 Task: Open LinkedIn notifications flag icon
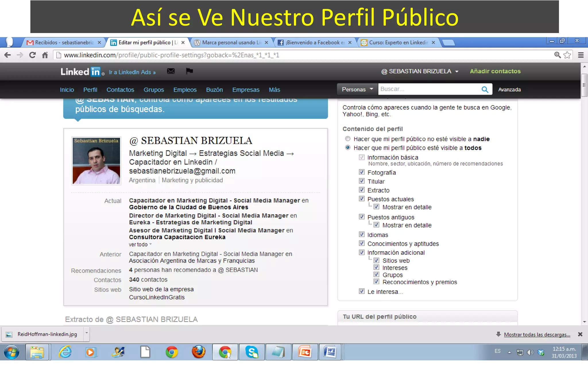(189, 71)
